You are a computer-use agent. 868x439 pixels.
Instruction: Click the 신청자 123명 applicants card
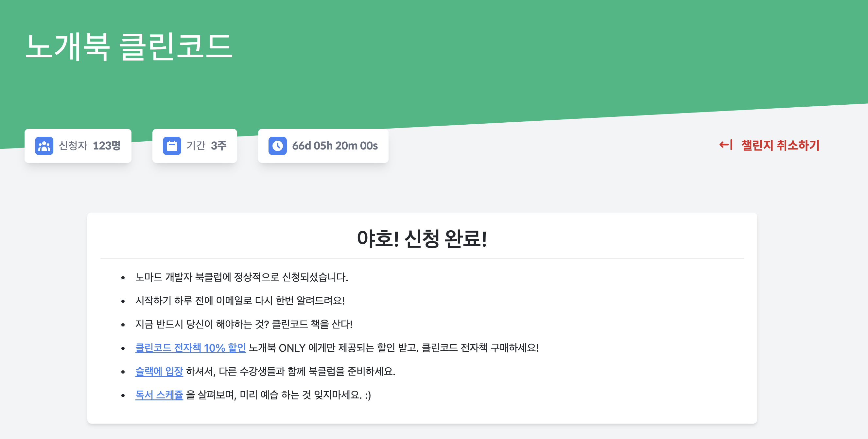point(78,146)
